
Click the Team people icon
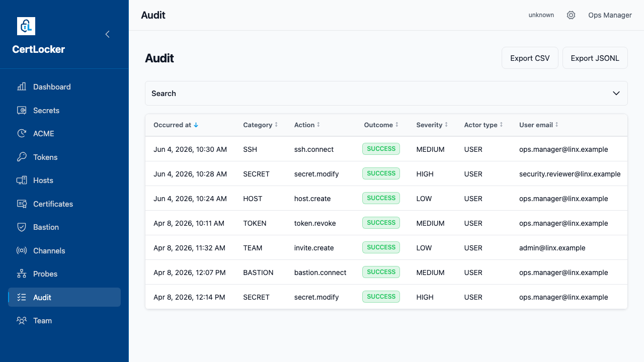tap(22, 321)
